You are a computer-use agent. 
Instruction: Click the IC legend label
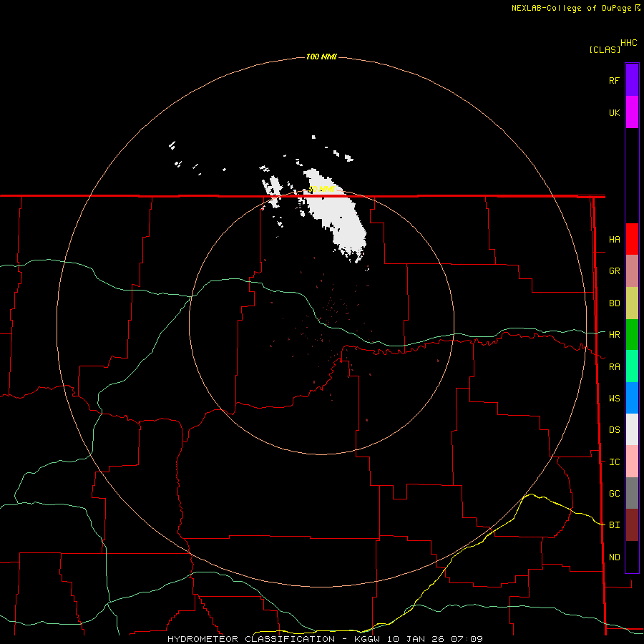[x=614, y=462]
